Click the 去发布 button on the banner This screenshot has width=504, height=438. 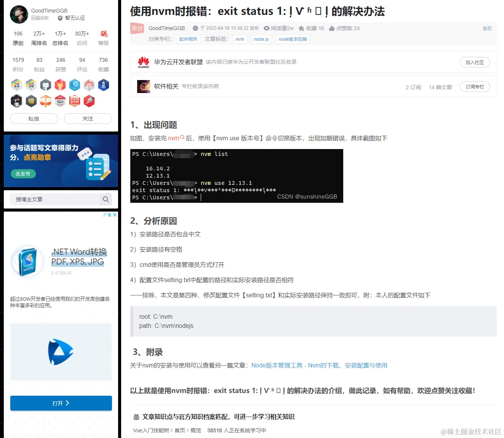tap(23, 174)
